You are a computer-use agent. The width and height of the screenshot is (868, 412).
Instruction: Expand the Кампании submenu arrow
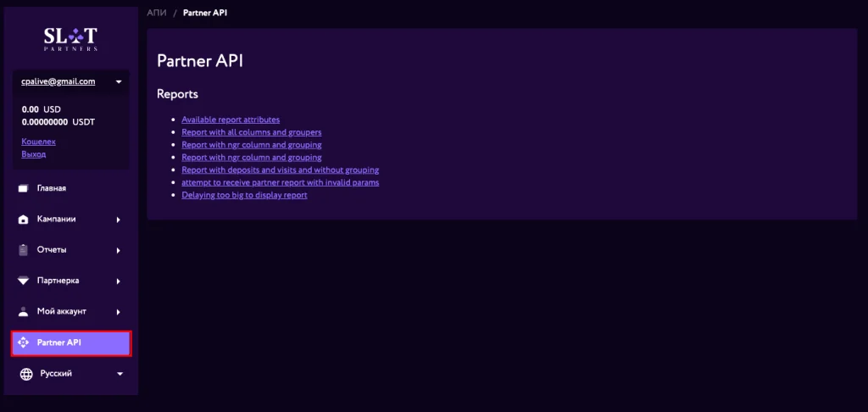[119, 220]
